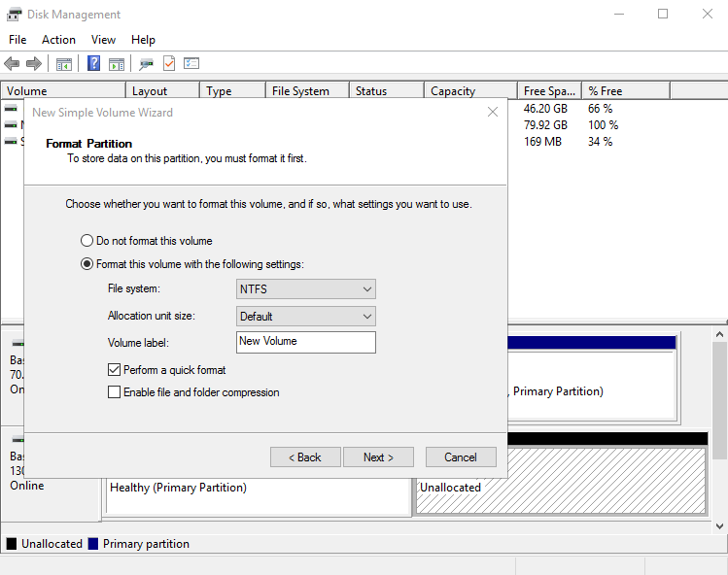Click the disk pane scrollbar down arrow

(x=719, y=526)
